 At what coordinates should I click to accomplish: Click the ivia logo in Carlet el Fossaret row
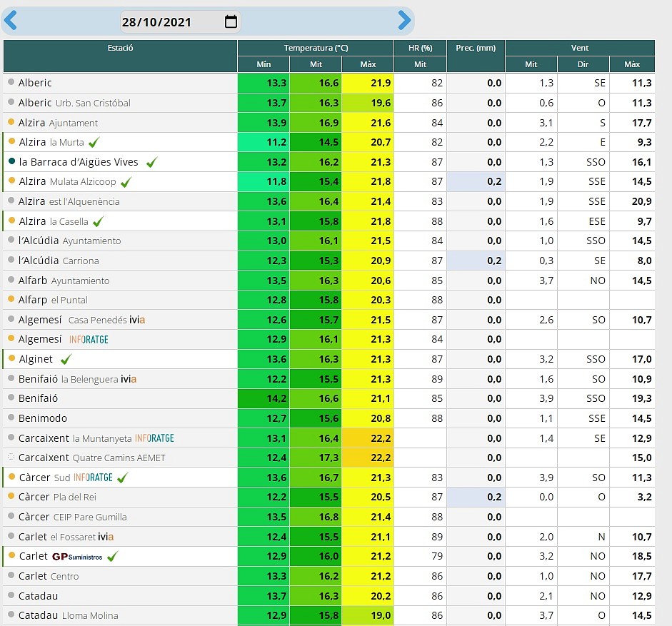coord(106,537)
